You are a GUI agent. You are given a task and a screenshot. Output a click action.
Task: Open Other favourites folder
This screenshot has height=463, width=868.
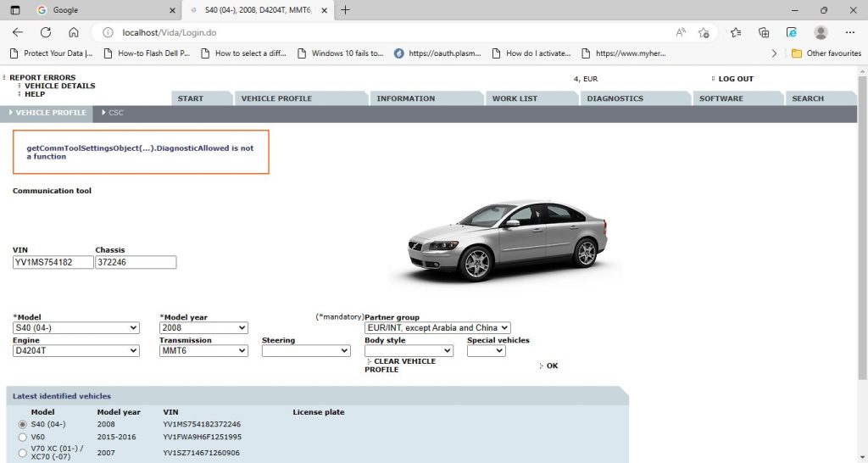click(x=826, y=53)
